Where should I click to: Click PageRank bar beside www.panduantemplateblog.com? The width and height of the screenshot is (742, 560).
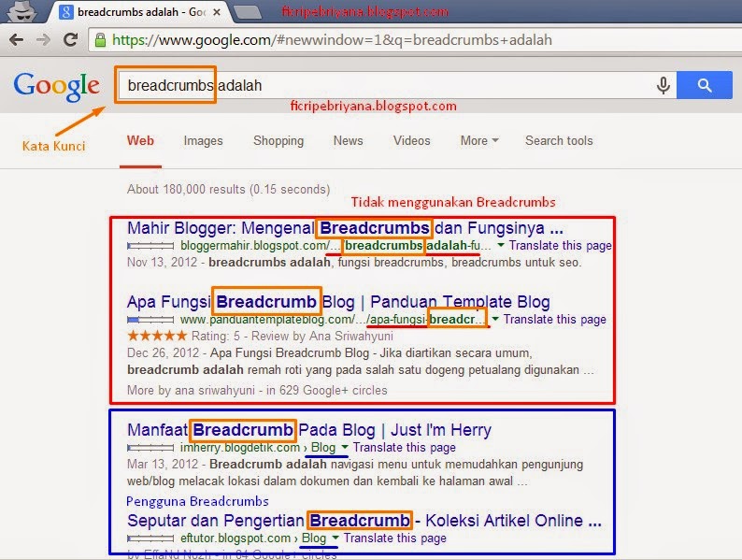150,320
